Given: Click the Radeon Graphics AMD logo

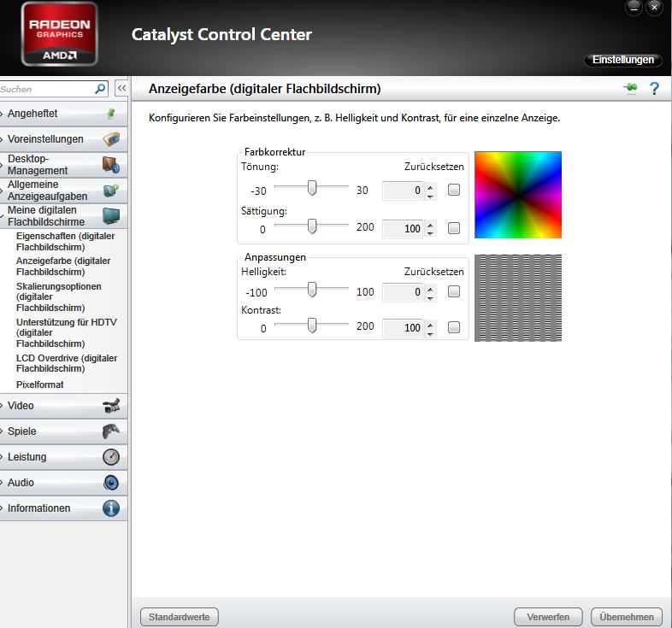Looking at the screenshot, I should pos(60,34).
